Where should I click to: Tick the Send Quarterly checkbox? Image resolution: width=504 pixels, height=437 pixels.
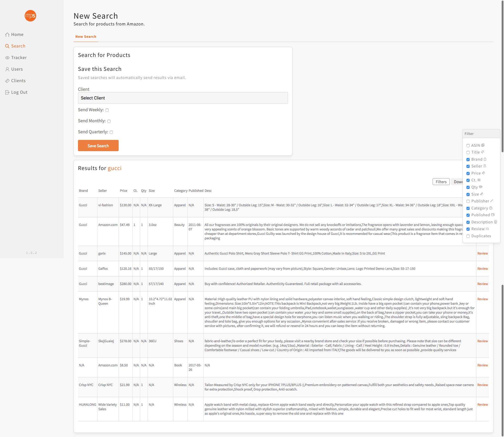point(111,132)
